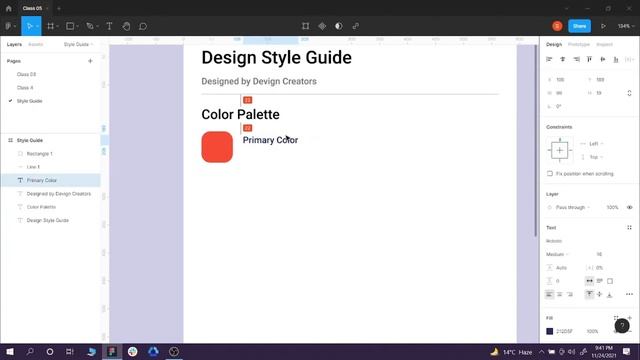640x360 pixels.
Task: Open vertical constraint Top dropdown
Action: point(596,157)
